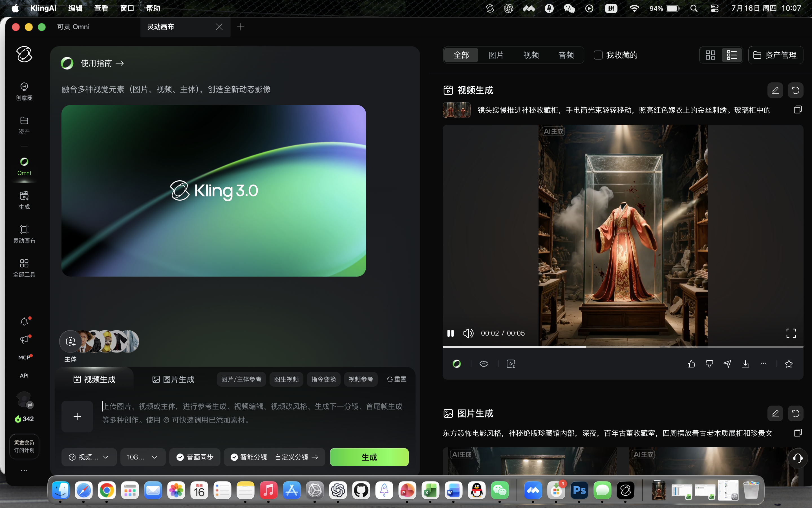Enter fullscreen video mode
The width and height of the screenshot is (812, 508).
coord(791,333)
